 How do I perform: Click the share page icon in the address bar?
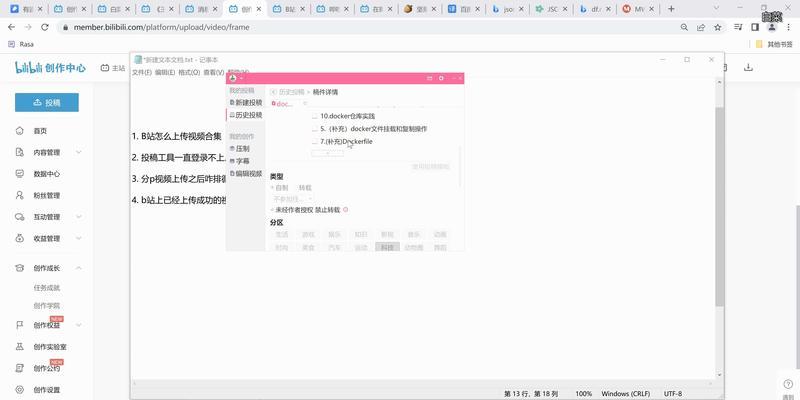[x=701, y=27]
